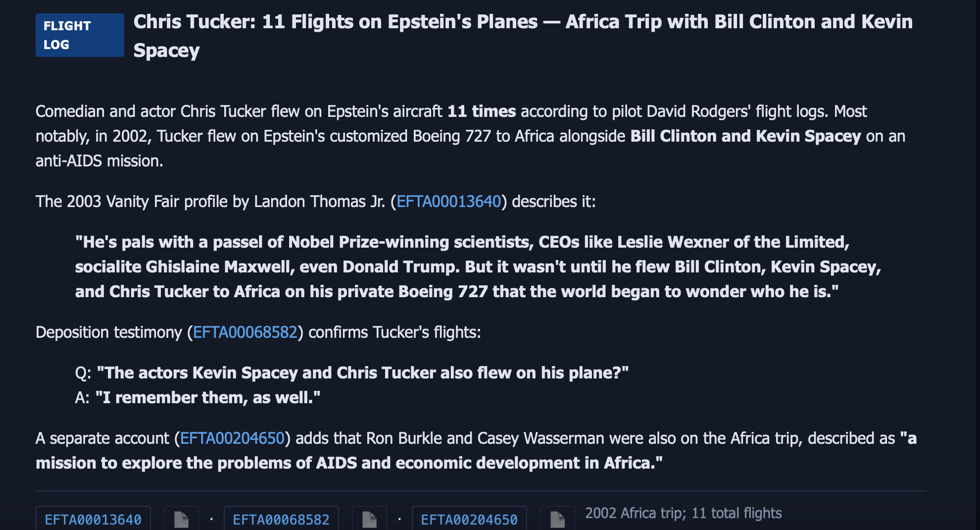
Task: Click the bold '11 times' text
Action: coord(482,111)
